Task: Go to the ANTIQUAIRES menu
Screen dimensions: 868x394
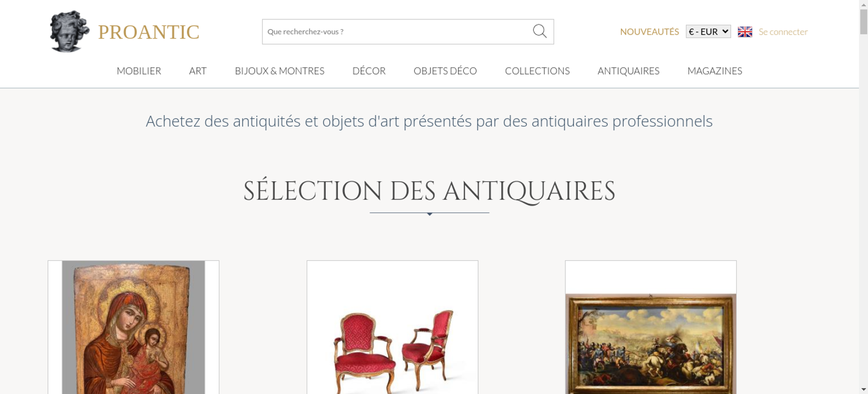Action: [x=628, y=71]
